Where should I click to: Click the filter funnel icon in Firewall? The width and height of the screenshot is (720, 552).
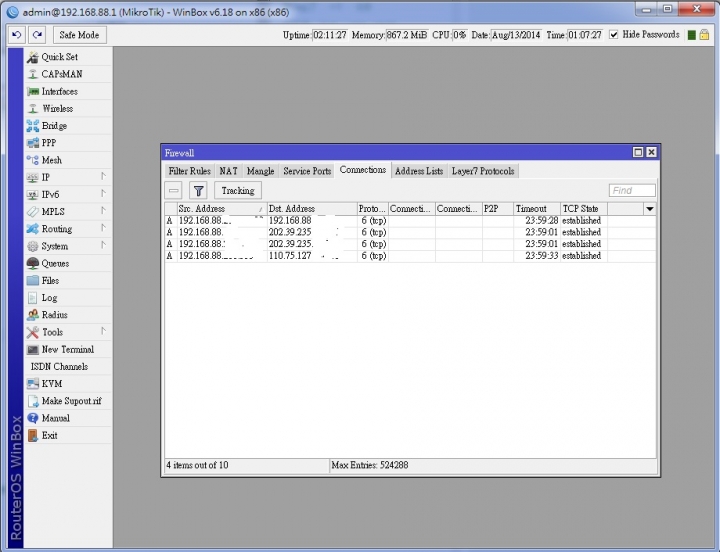pos(198,191)
